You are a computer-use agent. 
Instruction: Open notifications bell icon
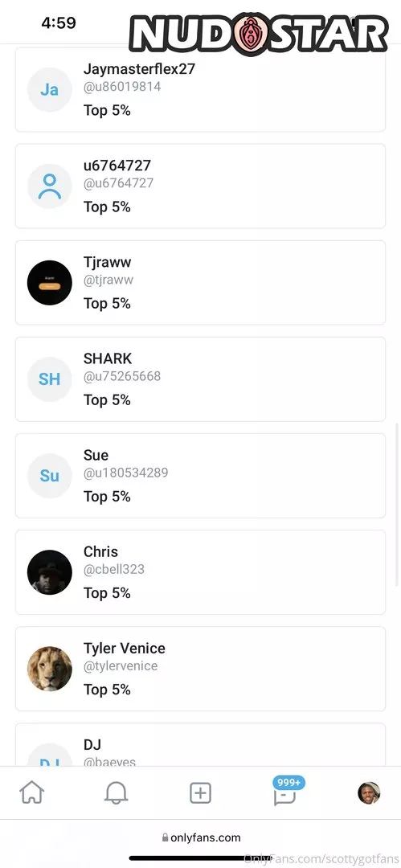[x=116, y=792]
